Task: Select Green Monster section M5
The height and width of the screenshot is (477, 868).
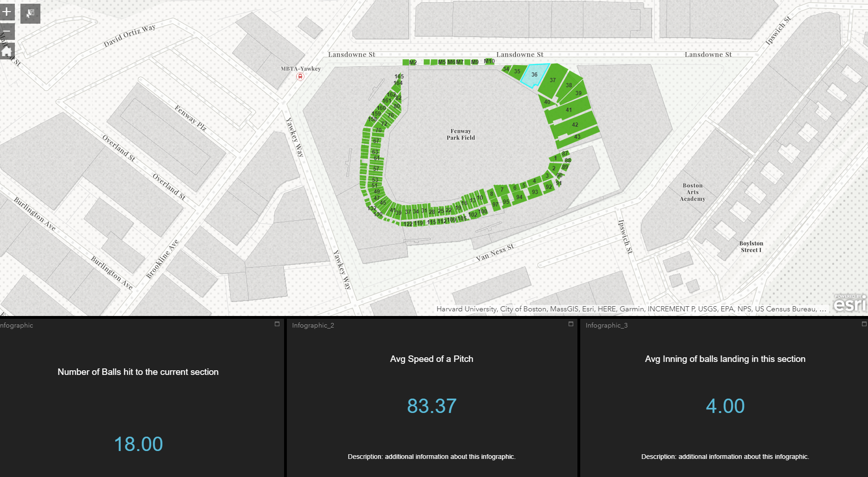Action: coord(442,62)
